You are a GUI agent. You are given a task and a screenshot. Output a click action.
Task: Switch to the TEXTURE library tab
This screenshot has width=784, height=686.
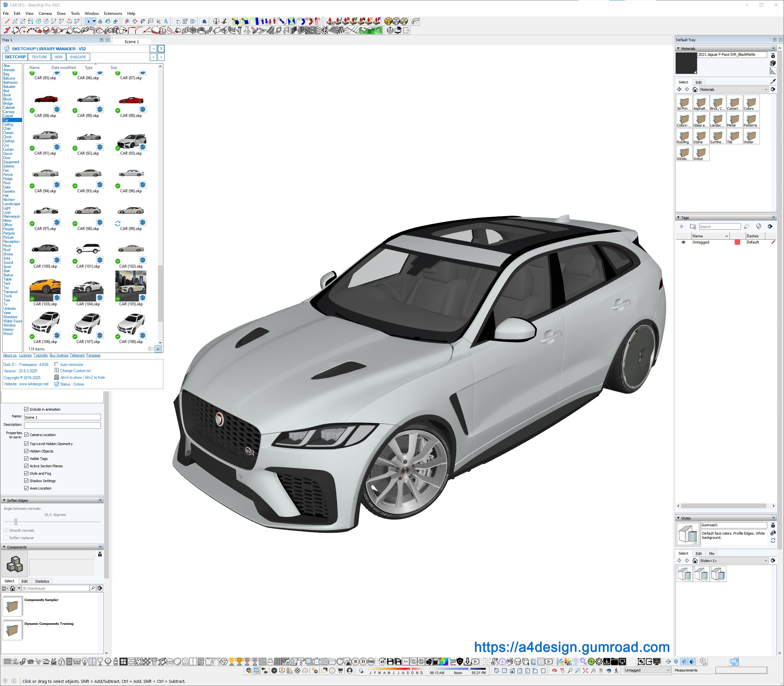(39, 57)
